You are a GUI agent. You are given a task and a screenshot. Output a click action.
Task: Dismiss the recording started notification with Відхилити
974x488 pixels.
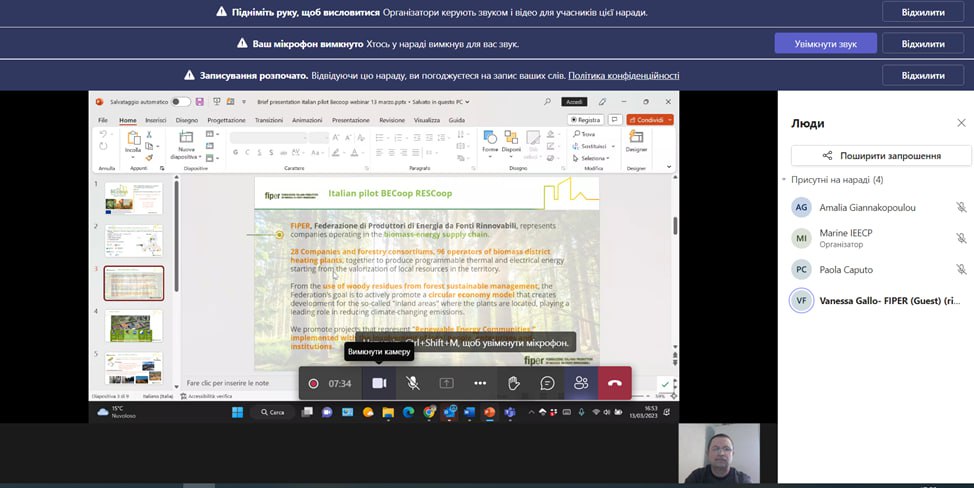tap(923, 75)
